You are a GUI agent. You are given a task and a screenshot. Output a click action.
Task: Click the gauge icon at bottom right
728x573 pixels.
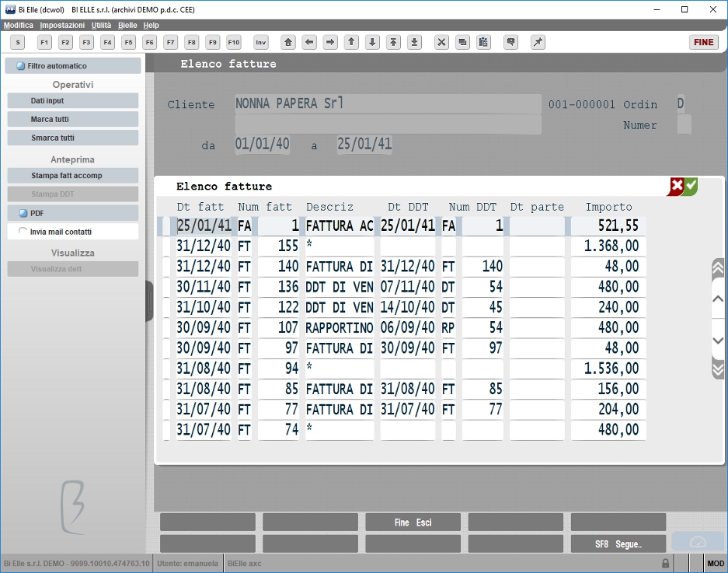(x=698, y=542)
